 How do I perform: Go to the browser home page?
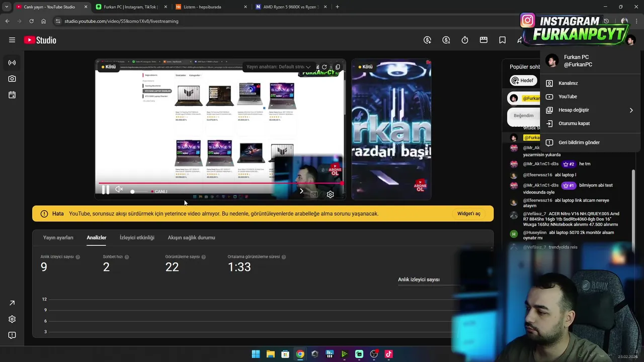click(43, 21)
